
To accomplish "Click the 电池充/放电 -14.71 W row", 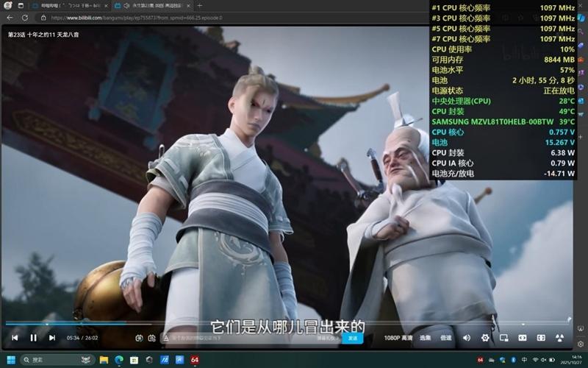I will 503,174.
